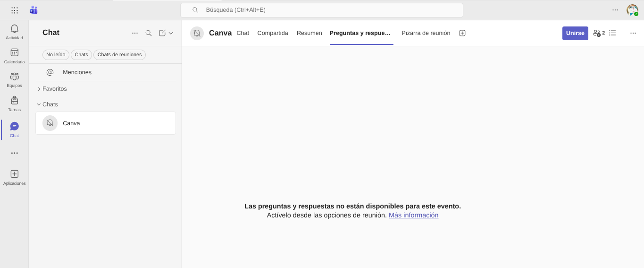Image resolution: width=644 pixels, height=268 pixels.
Task: Switch to the Compartida tab
Action: point(273,33)
